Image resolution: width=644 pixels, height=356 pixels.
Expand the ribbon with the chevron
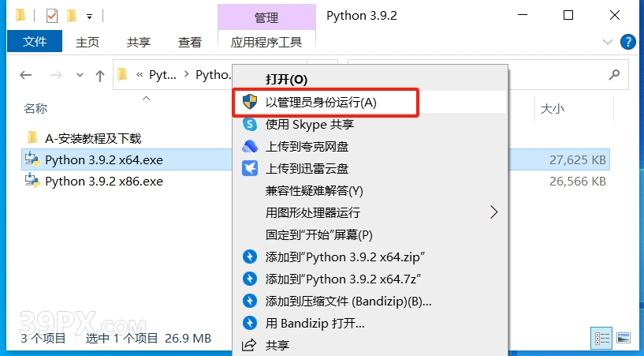coord(608,42)
